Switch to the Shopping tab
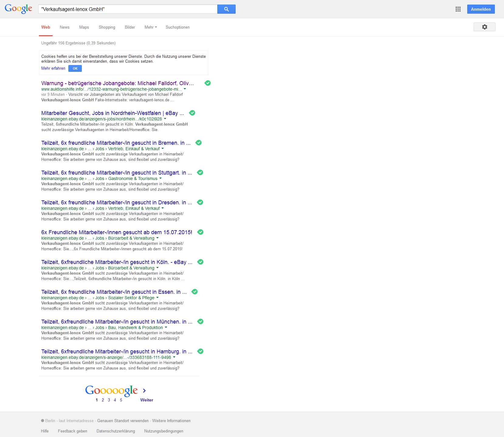Image resolution: width=504 pixels, height=437 pixels. pyautogui.click(x=107, y=27)
